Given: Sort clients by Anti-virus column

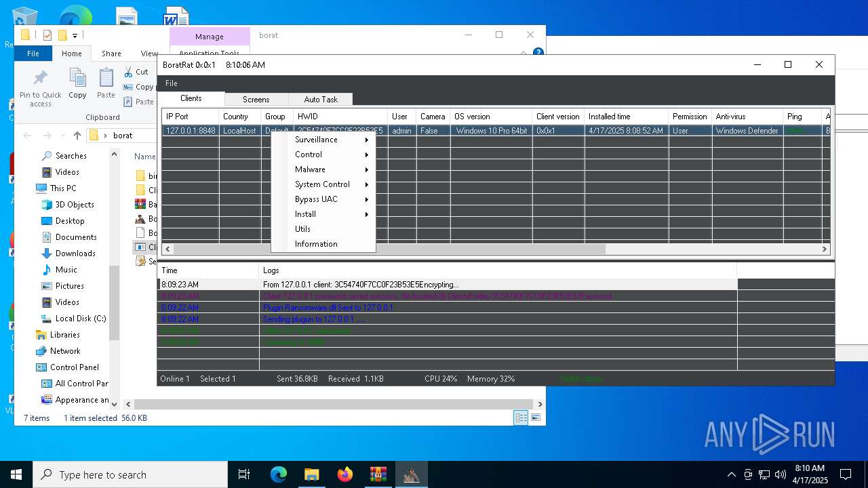Looking at the screenshot, I should [x=747, y=117].
